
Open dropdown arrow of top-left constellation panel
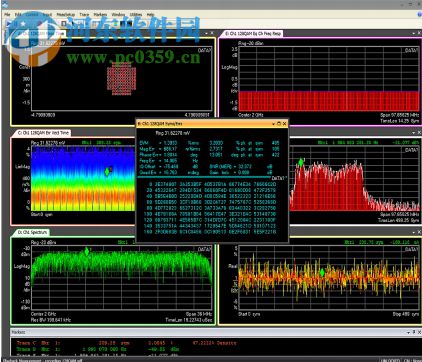[207, 33]
